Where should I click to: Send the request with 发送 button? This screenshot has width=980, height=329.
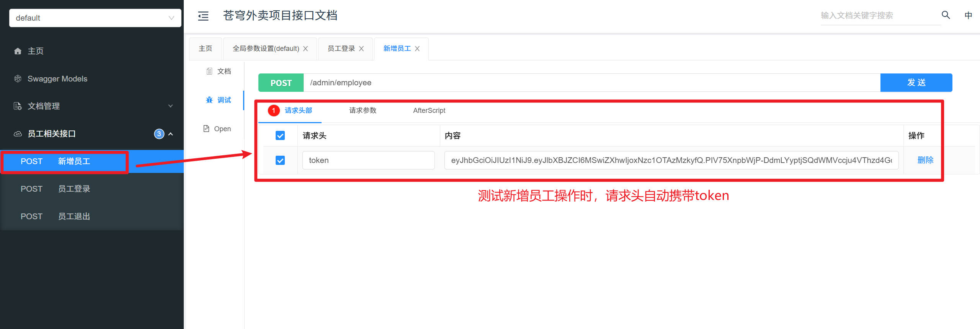916,83
